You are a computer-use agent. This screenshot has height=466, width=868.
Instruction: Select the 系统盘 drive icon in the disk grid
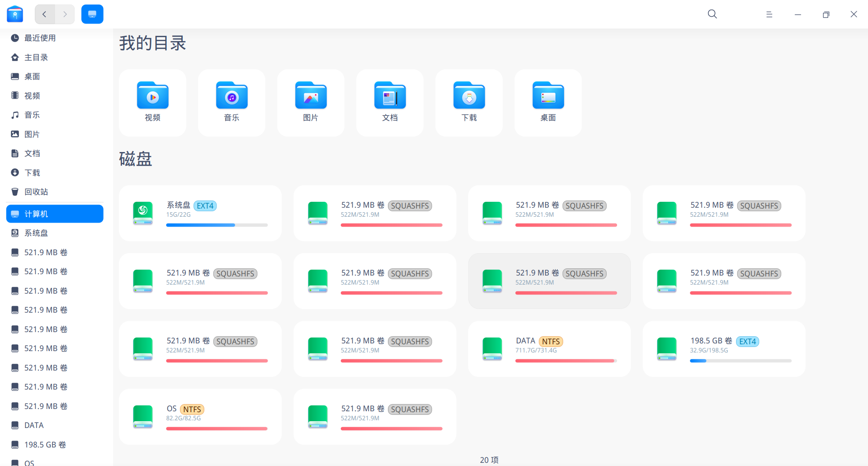(x=143, y=213)
